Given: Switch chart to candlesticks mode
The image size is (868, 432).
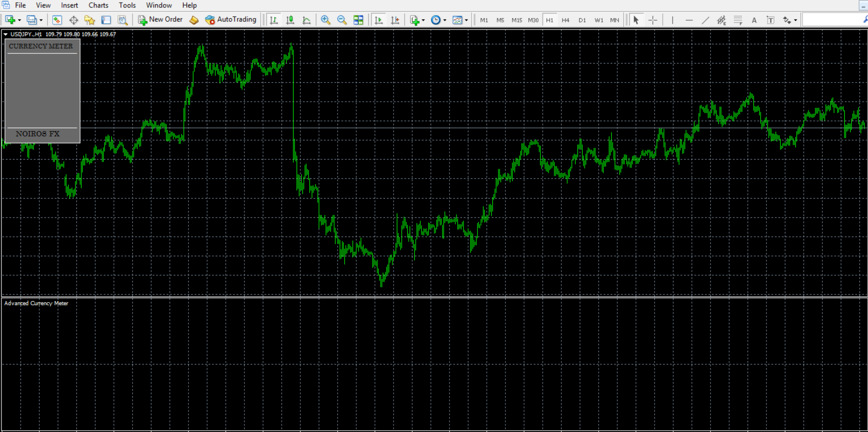Looking at the screenshot, I should tap(290, 20).
